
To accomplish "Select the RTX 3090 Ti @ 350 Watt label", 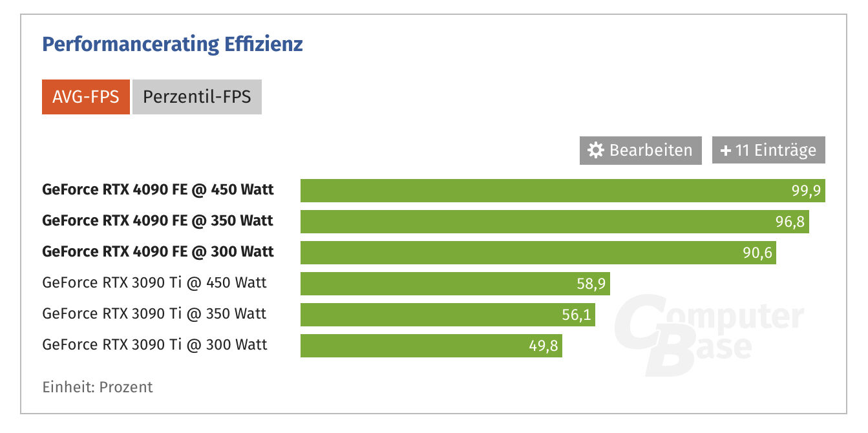I will (154, 314).
